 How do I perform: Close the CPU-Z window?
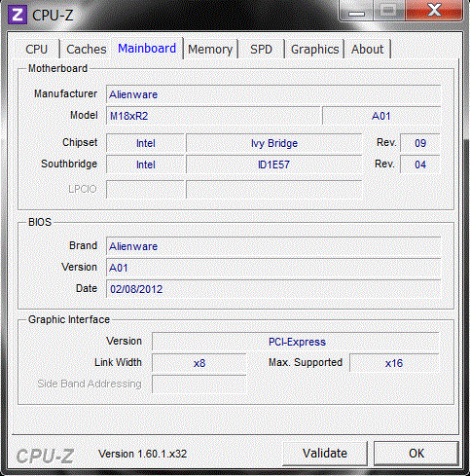[434, 11]
